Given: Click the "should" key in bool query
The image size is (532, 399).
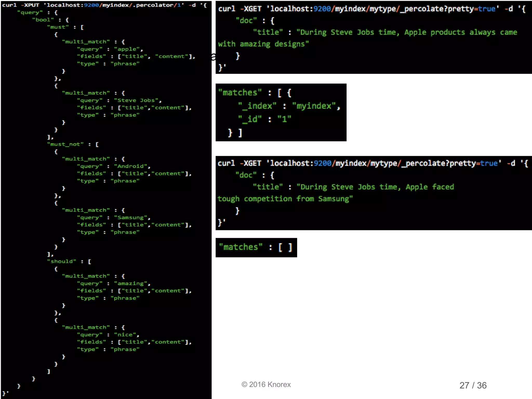Looking at the screenshot, I should (x=62, y=261).
